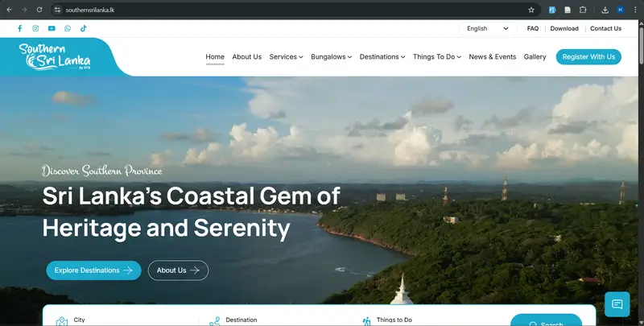Click the document extension icon in toolbar

pyautogui.click(x=568, y=10)
